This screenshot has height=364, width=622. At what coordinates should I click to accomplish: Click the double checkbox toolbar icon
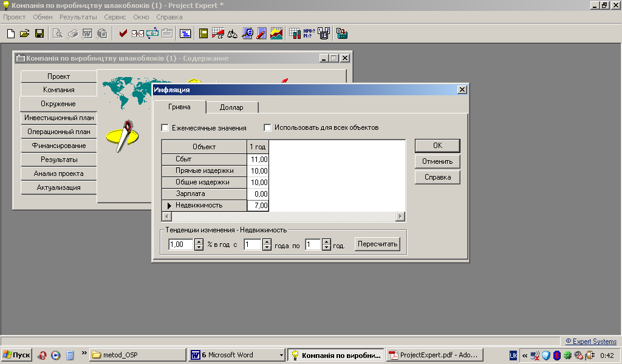coord(138,33)
